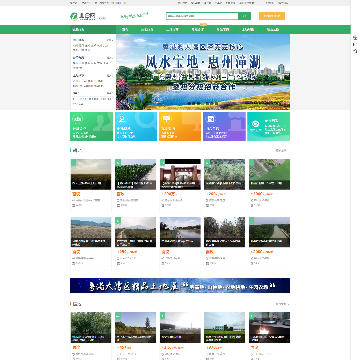Open the green tile's round icon
This screenshot has height=360, width=360.
pos(78,119)
